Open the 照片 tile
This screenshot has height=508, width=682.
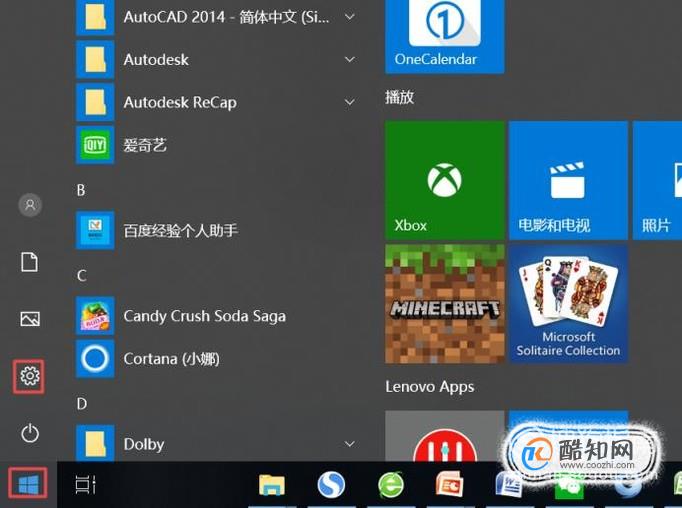pyautogui.click(x=657, y=180)
